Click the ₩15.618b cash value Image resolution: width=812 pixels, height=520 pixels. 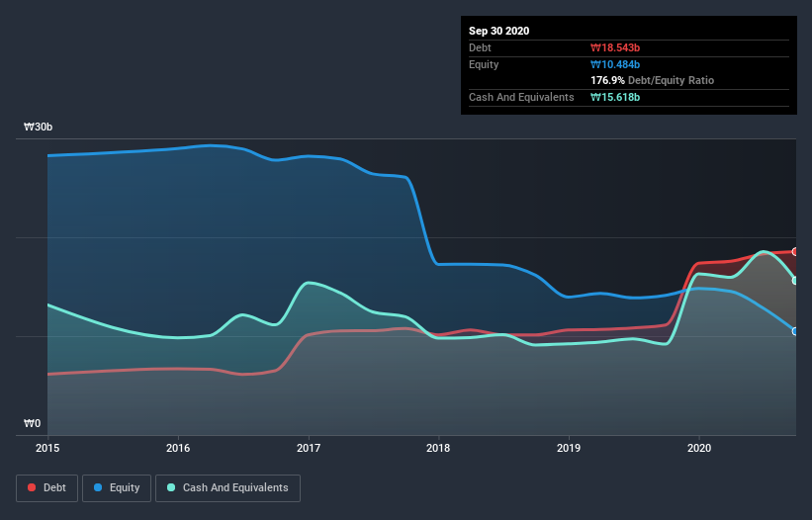pos(615,97)
